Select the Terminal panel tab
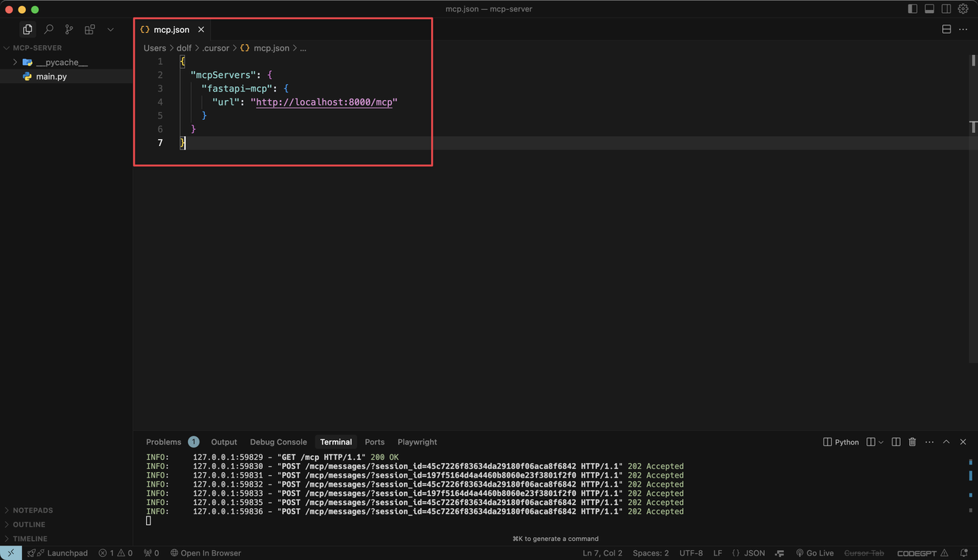Screen dimensions: 978x560 [x=336, y=442]
